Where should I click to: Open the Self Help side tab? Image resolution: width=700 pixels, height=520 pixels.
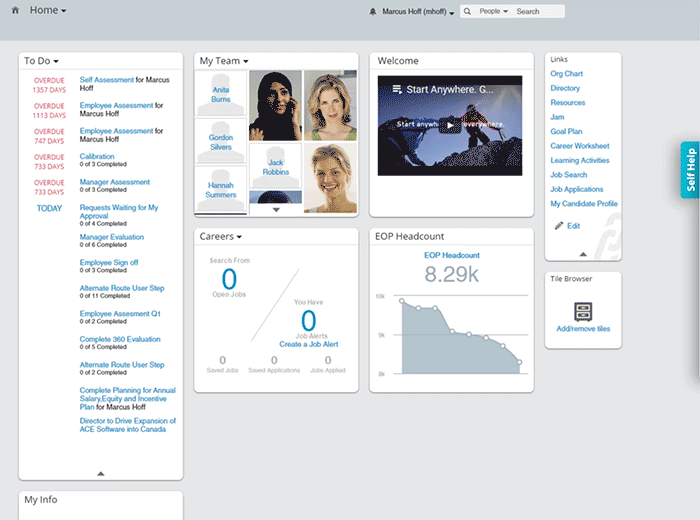tap(690, 170)
